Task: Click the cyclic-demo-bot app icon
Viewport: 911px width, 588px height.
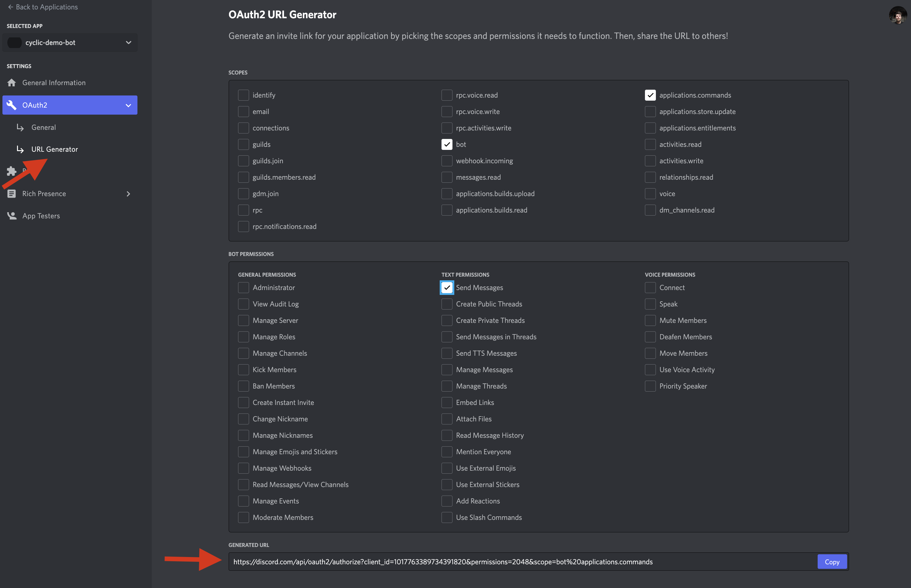Action: (x=15, y=42)
